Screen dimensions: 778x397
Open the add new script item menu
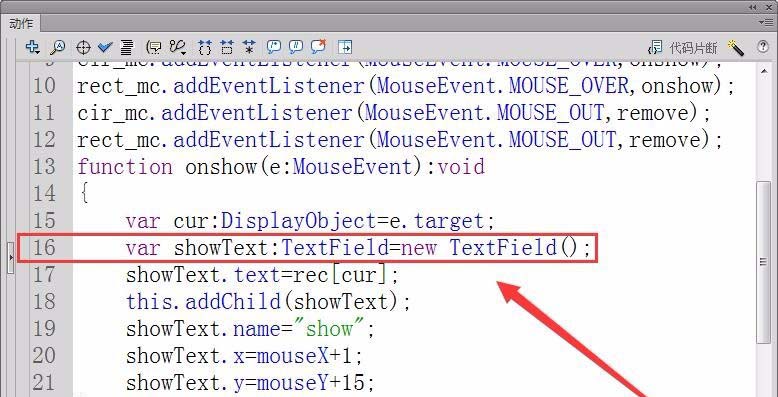(x=33, y=47)
